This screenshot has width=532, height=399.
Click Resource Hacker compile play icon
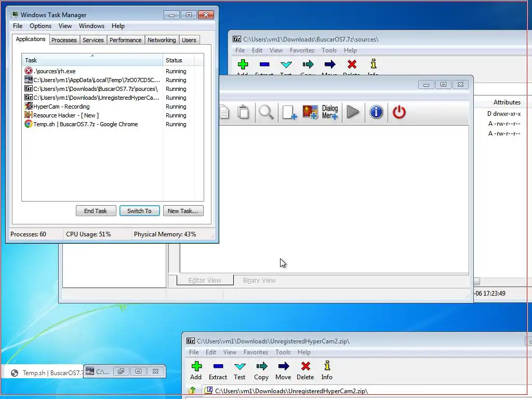click(x=353, y=112)
